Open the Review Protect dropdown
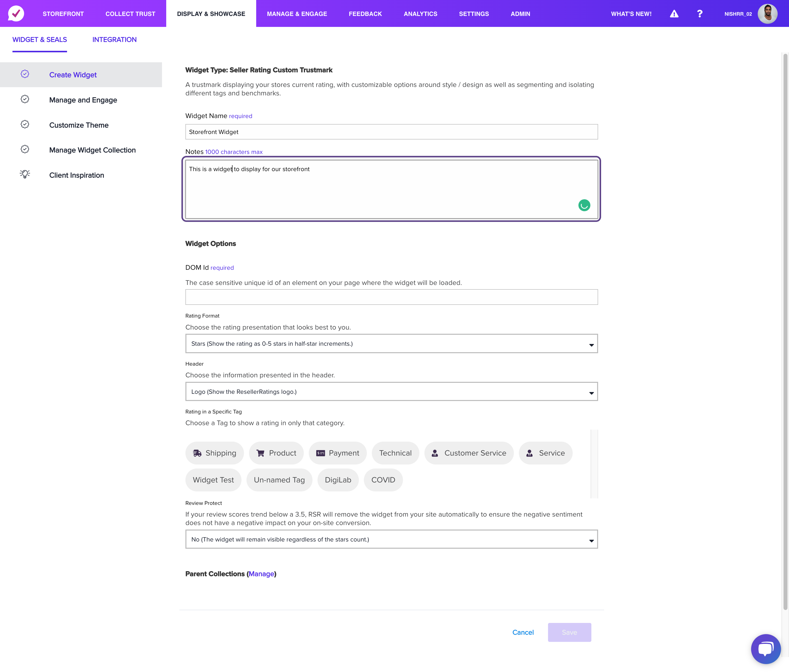 pos(392,539)
